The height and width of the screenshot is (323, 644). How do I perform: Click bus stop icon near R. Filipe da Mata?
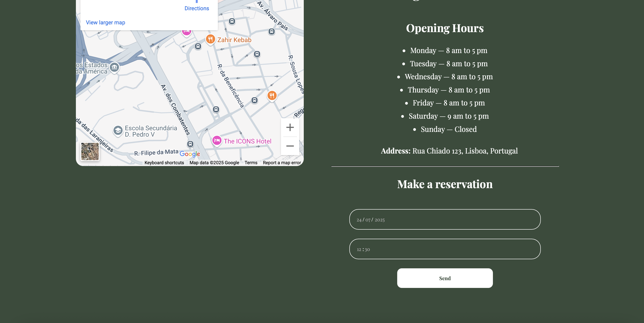[x=190, y=144]
